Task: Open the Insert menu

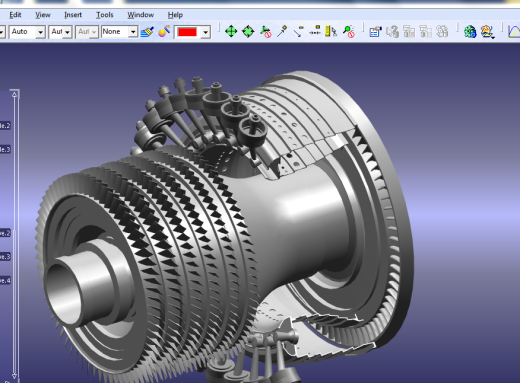Action: [x=73, y=15]
